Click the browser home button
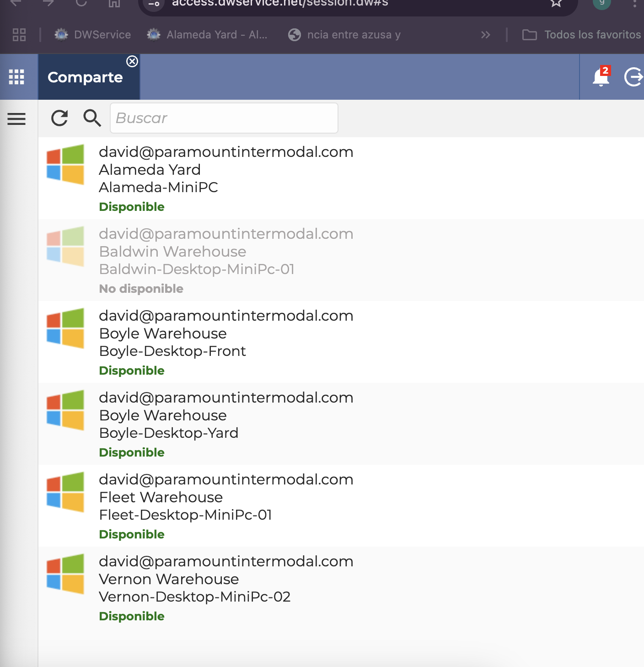The height and width of the screenshot is (667, 644). (114, 3)
